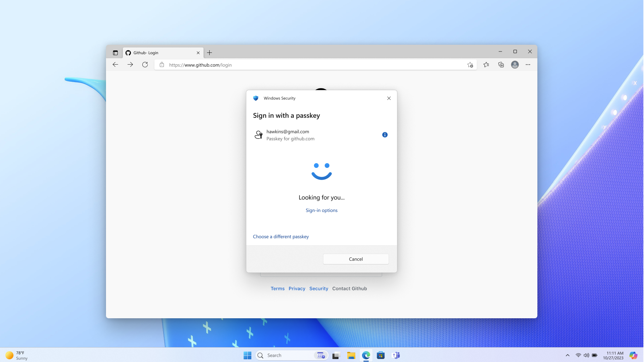Screen dimensions: 644x362
Task: Open Sign-in options
Action: [321, 210]
